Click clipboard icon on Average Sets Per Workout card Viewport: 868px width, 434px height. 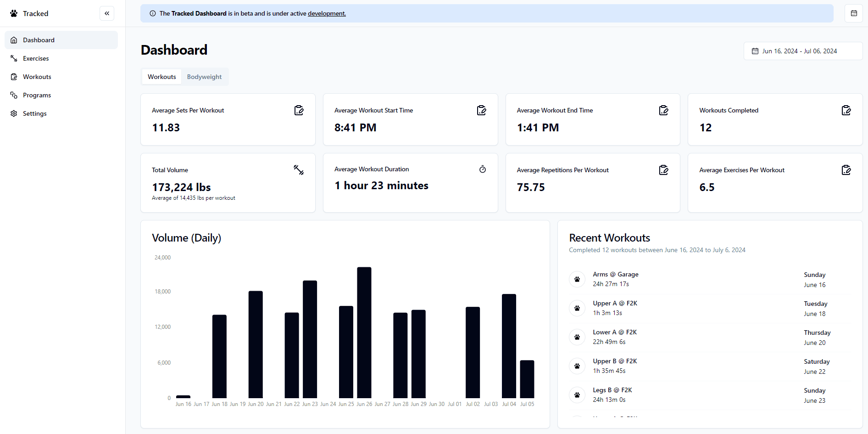click(x=299, y=110)
